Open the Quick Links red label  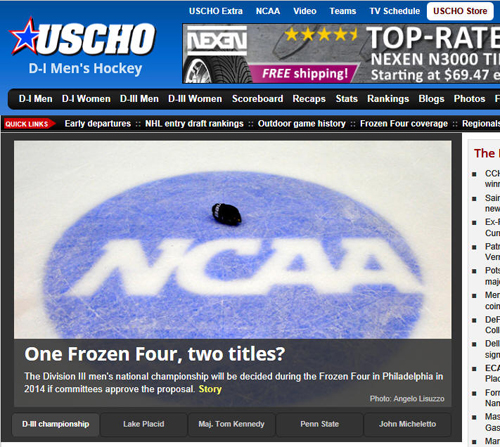[x=29, y=124]
